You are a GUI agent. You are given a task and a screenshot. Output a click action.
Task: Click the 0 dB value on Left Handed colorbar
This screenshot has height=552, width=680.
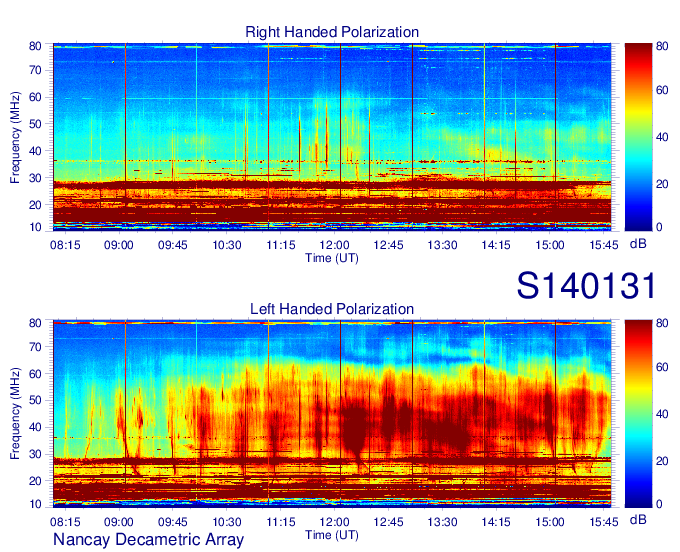659,504
